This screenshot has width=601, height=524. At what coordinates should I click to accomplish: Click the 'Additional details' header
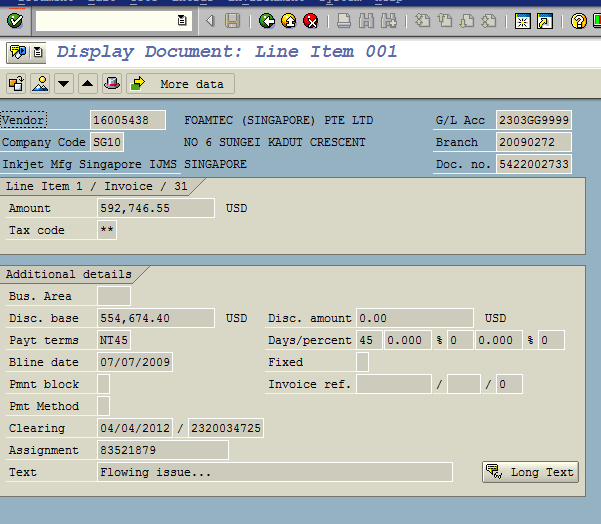point(69,274)
